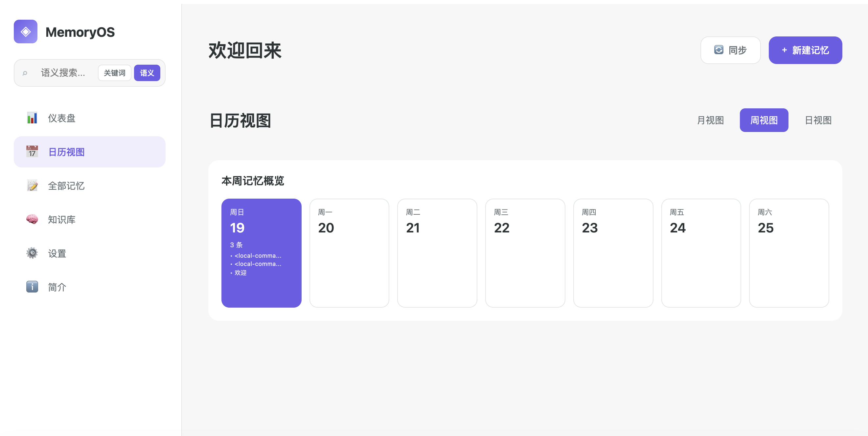Focus the 语义搜索 input field
868x436 pixels.
(x=63, y=73)
